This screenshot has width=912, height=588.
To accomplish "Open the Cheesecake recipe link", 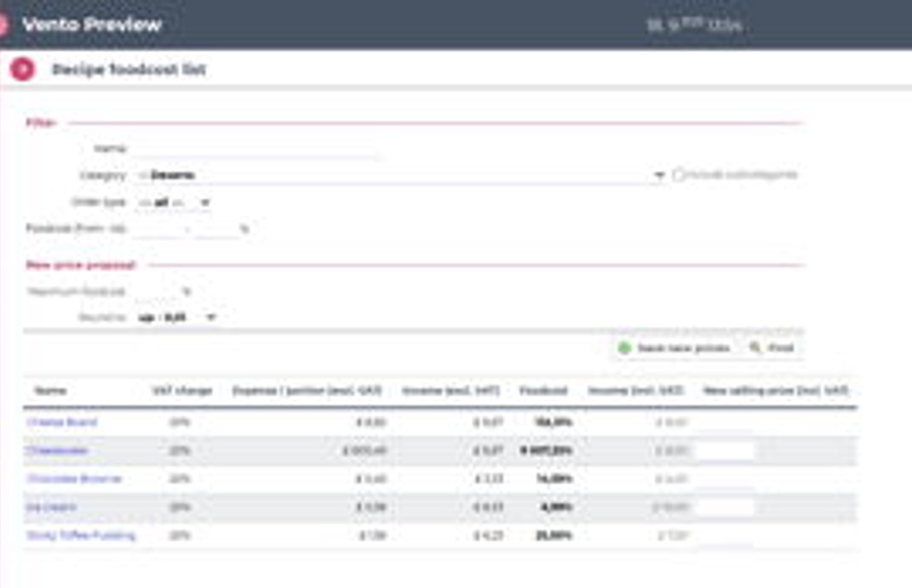I will (x=58, y=451).
